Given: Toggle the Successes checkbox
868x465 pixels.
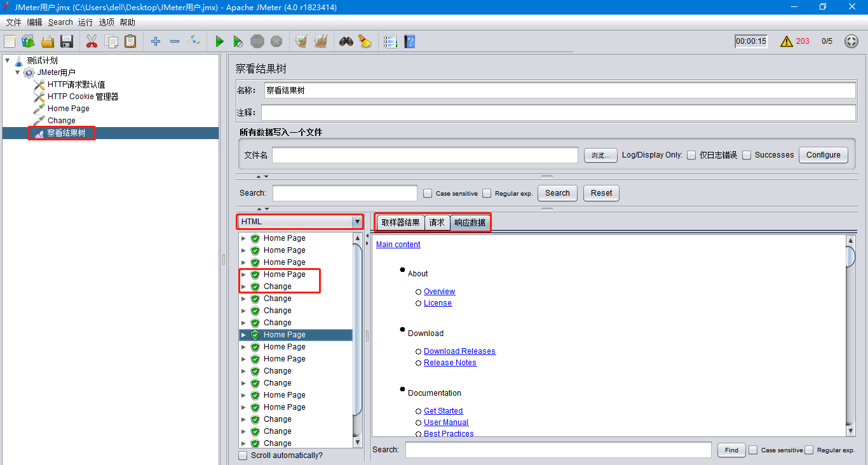Looking at the screenshot, I should 747,155.
